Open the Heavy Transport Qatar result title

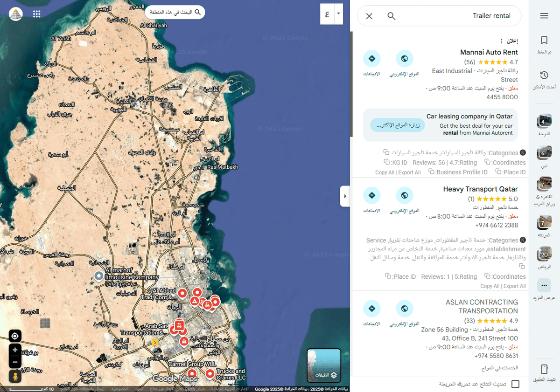click(x=480, y=189)
